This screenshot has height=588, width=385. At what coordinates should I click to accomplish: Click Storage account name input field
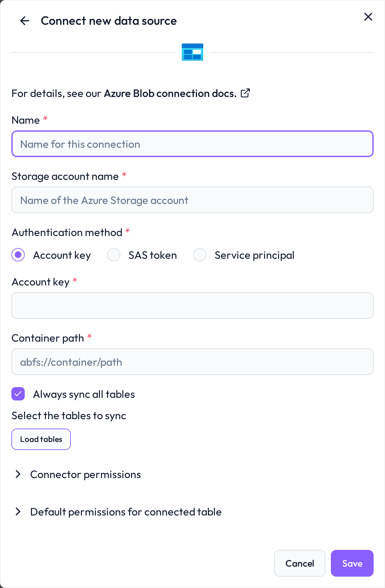pos(192,200)
